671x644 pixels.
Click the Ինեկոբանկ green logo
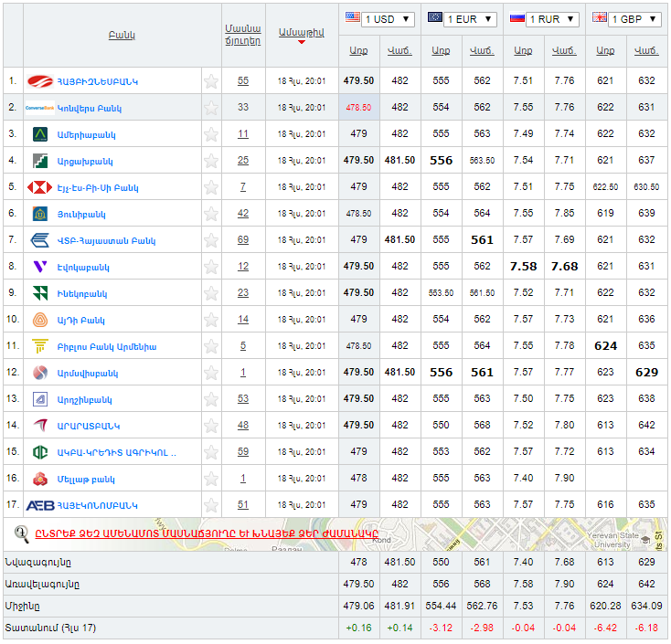(x=40, y=293)
